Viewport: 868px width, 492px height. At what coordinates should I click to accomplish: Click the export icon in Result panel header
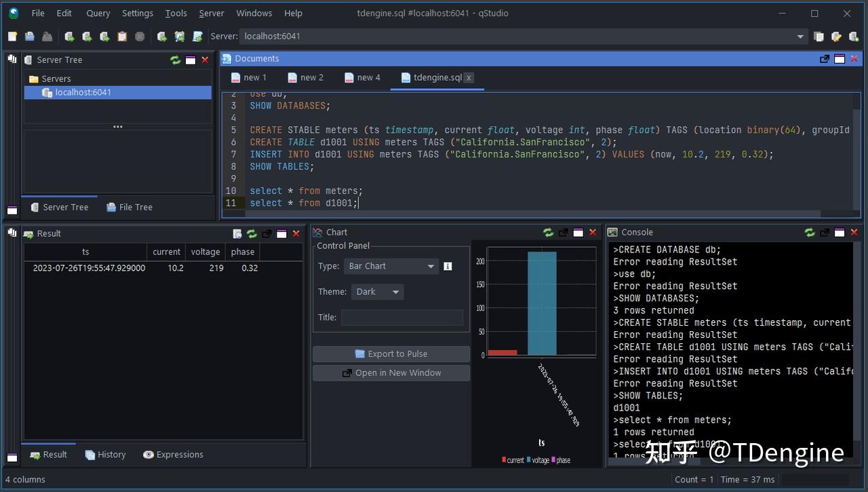coord(237,233)
